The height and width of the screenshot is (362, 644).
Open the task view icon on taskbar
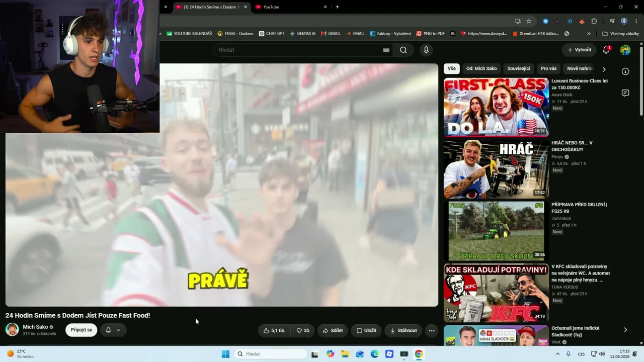tap(314, 354)
